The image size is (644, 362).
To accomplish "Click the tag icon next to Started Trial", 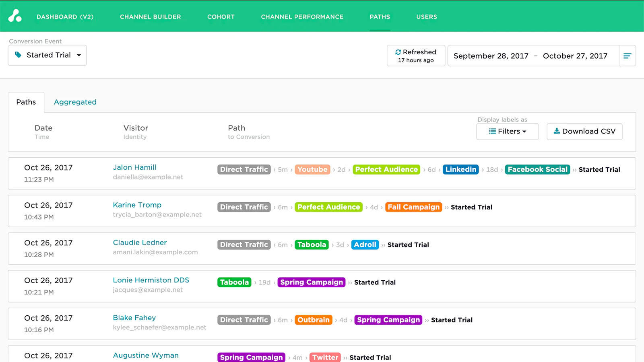I will [x=18, y=55].
